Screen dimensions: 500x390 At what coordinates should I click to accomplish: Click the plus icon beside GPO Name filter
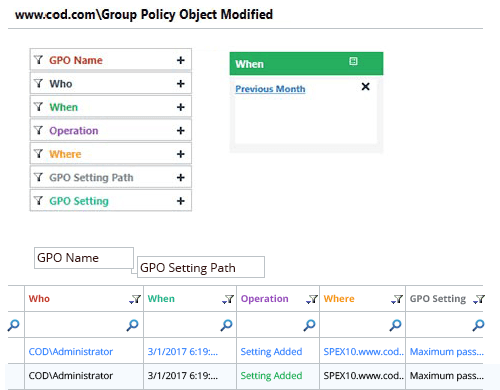180,60
